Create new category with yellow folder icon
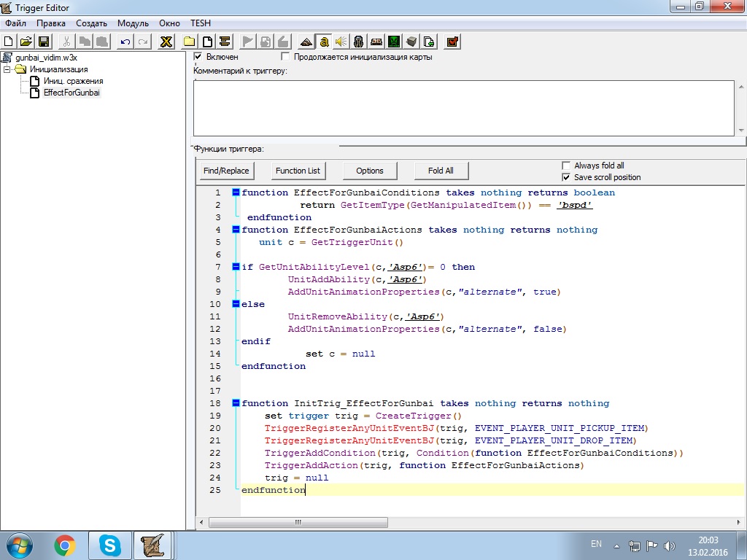The height and width of the screenshot is (560, 747). pyautogui.click(x=190, y=41)
